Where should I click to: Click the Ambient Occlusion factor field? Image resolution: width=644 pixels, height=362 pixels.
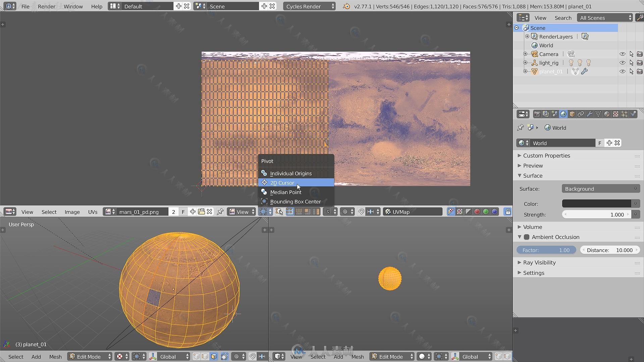pos(546,250)
